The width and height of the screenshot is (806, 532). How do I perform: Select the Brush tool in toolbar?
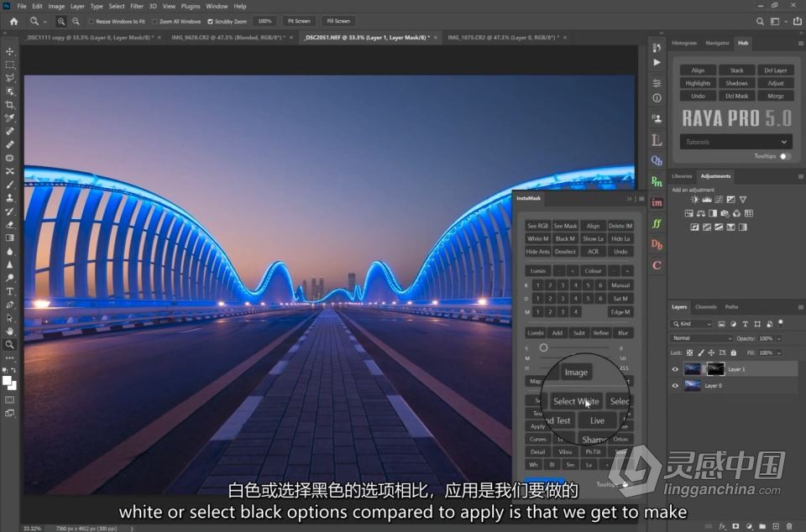10,185
